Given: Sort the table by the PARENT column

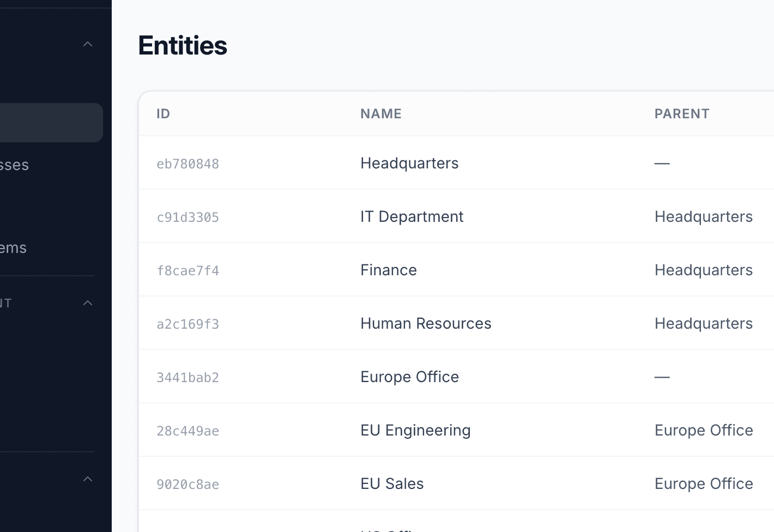Looking at the screenshot, I should 682,113.
